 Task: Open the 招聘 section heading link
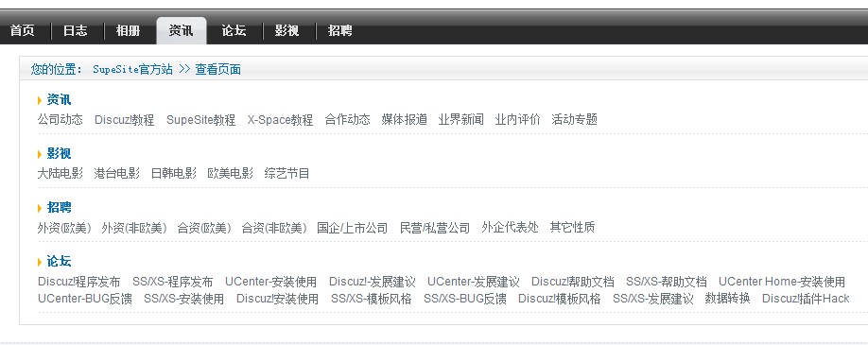coord(59,207)
